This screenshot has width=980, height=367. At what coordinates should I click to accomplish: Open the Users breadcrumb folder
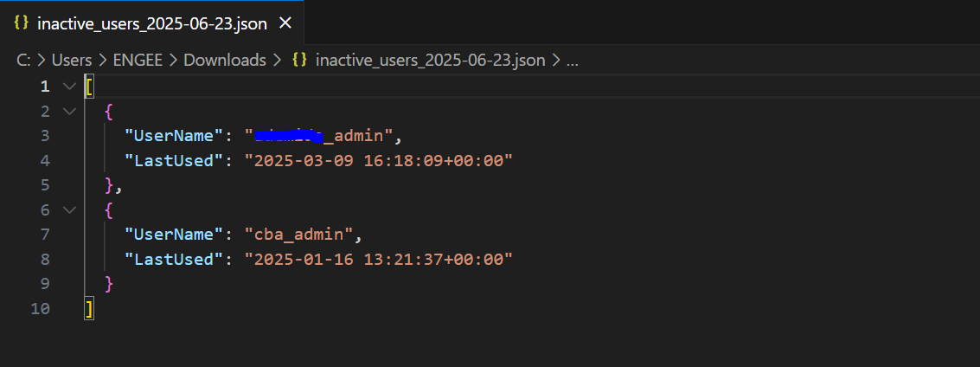tap(72, 60)
